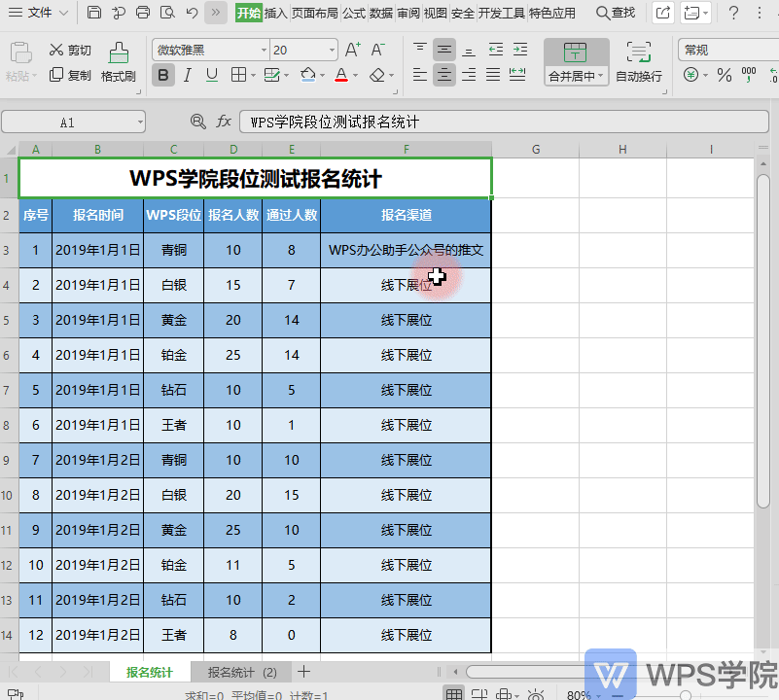Click the help question mark icon
The height and width of the screenshot is (700, 779).
pos(733,13)
